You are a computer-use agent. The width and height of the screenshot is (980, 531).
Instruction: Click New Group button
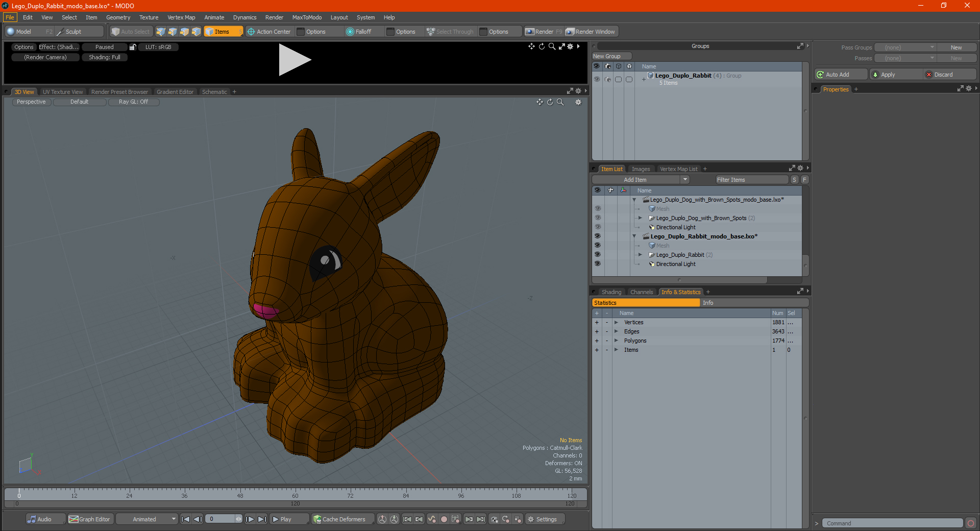click(611, 56)
